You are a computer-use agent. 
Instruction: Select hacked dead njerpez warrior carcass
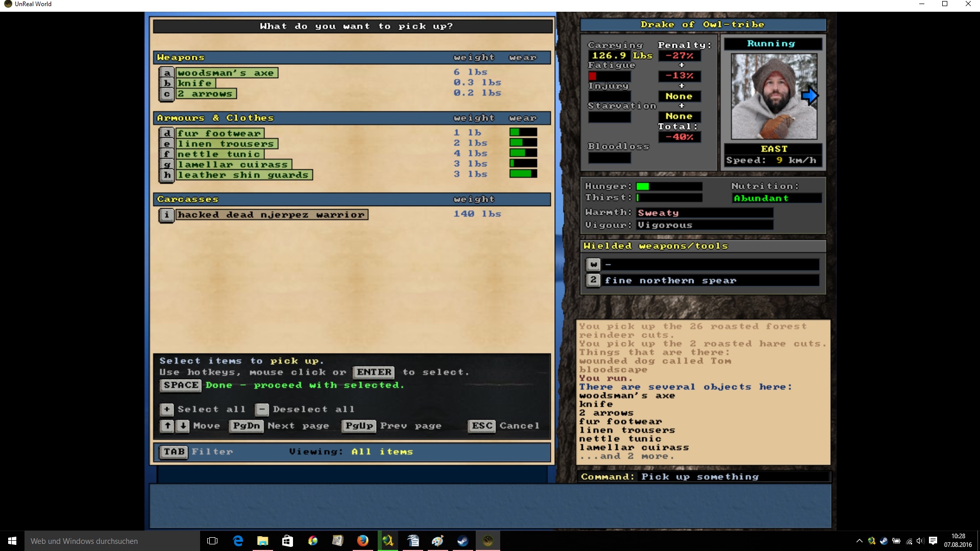click(x=272, y=215)
